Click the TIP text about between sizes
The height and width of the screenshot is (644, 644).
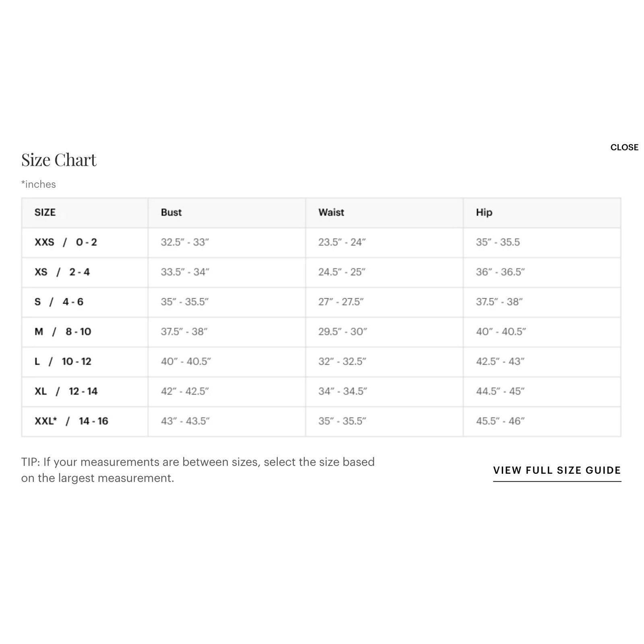click(198, 470)
